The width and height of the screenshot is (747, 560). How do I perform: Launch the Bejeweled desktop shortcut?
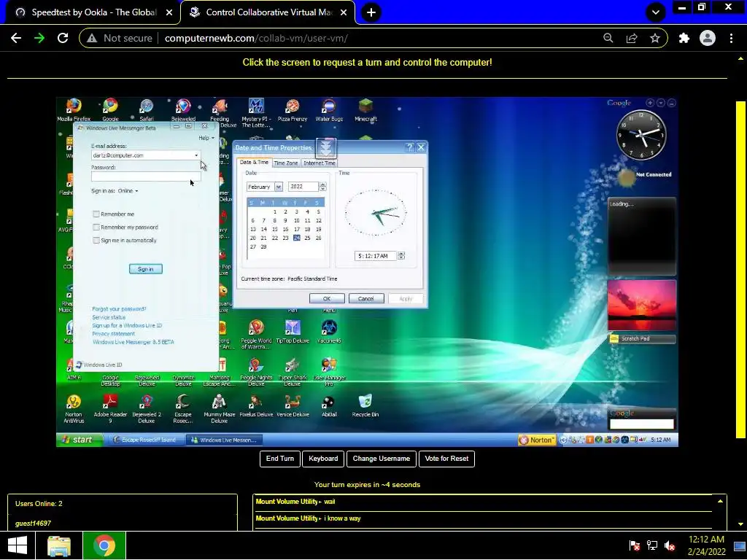pyautogui.click(x=183, y=109)
